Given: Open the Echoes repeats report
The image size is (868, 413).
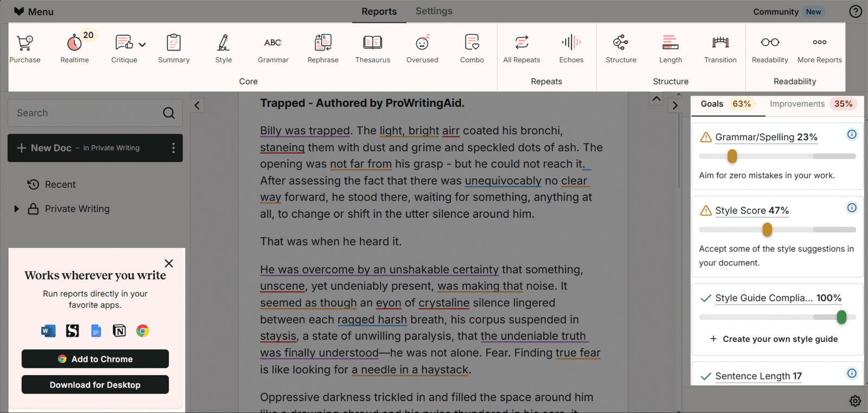Looking at the screenshot, I should click(x=571, y=48).
